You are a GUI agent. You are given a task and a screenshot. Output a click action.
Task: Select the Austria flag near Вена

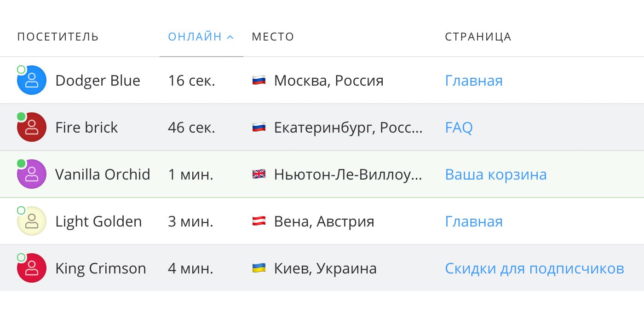click(259, 221)
